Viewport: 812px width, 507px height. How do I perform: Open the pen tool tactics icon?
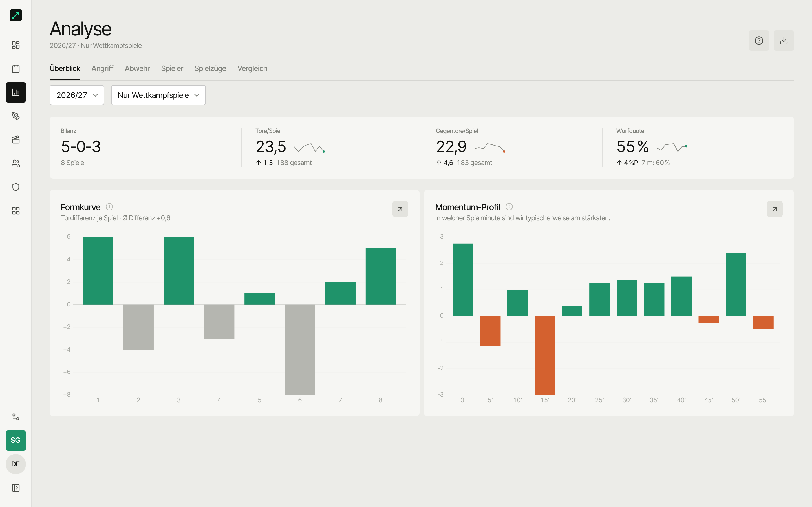click(16, 116)
